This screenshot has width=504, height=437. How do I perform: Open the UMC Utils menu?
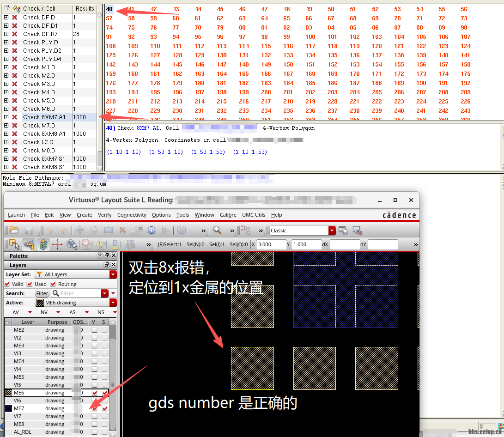click(x=254, y=215)
